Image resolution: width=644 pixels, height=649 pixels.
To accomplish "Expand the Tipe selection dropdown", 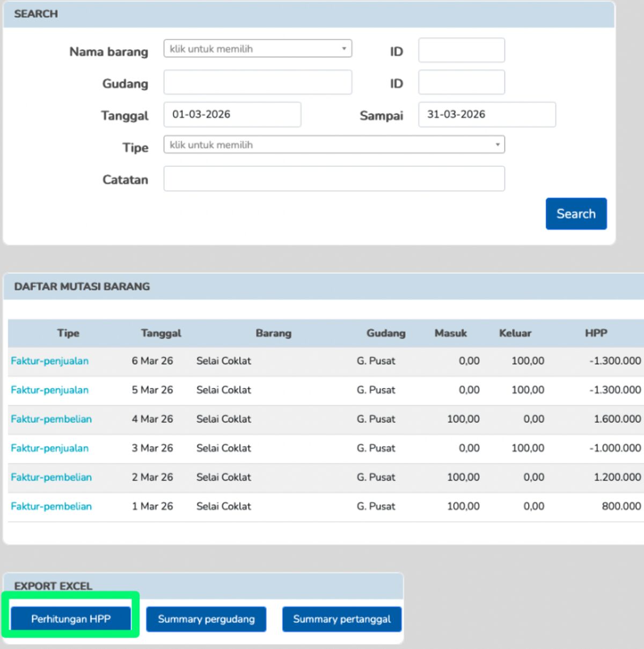I will (x=334, y=145).
